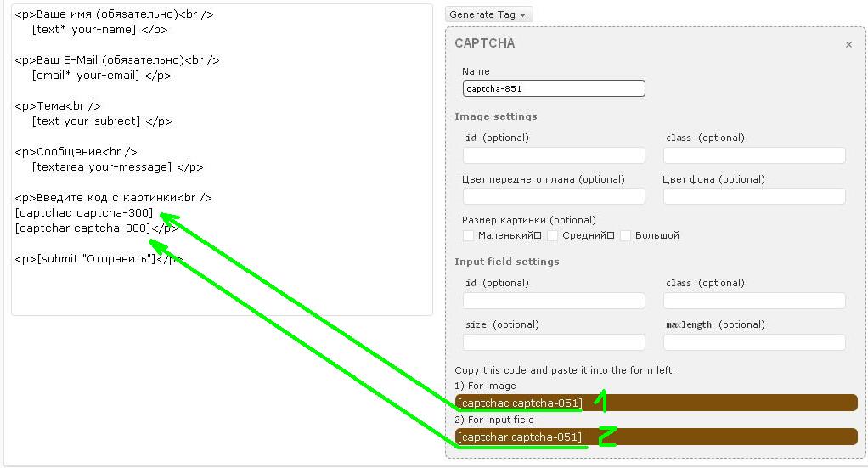
Task: Close the CAPTCHA tag panel
Action: 848,45
